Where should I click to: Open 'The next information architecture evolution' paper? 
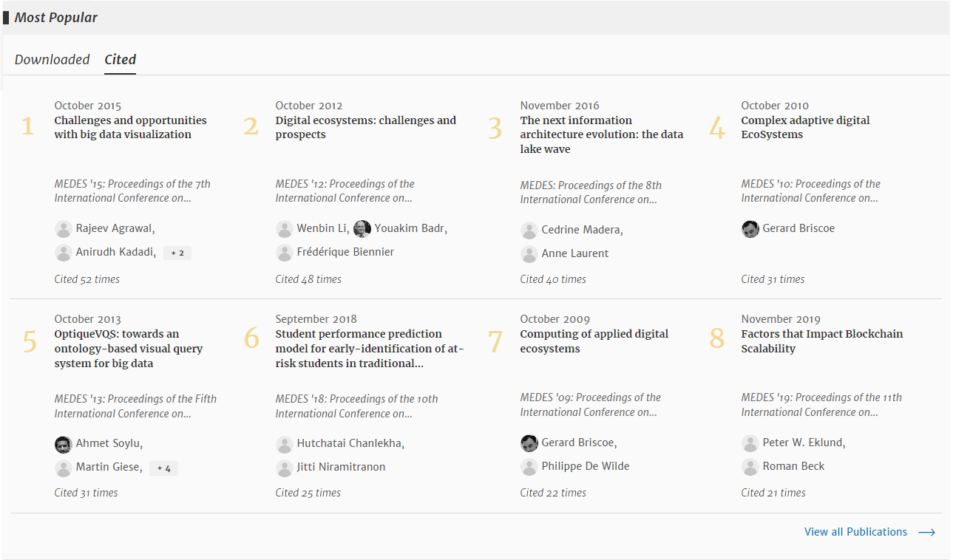(601, 134)
